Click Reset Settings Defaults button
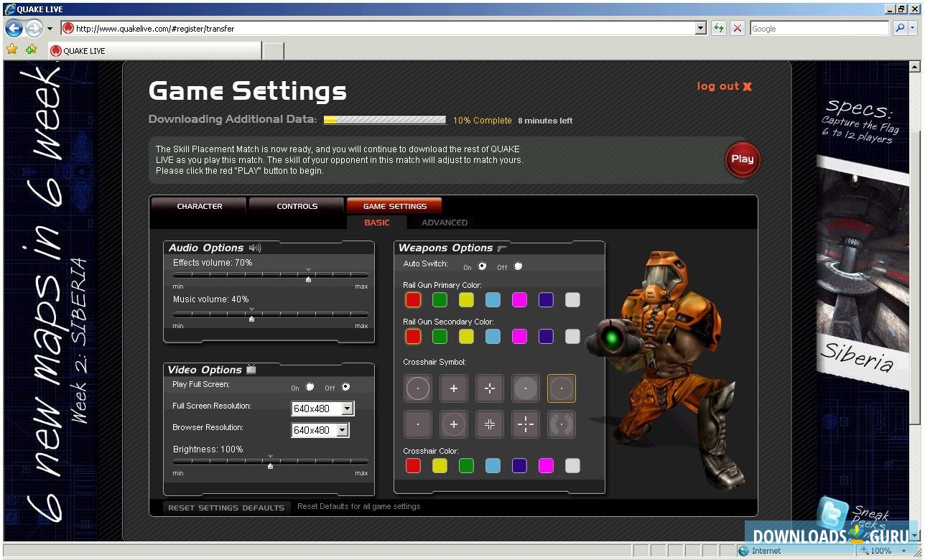 pyautogui.click(x=226, y=508)
